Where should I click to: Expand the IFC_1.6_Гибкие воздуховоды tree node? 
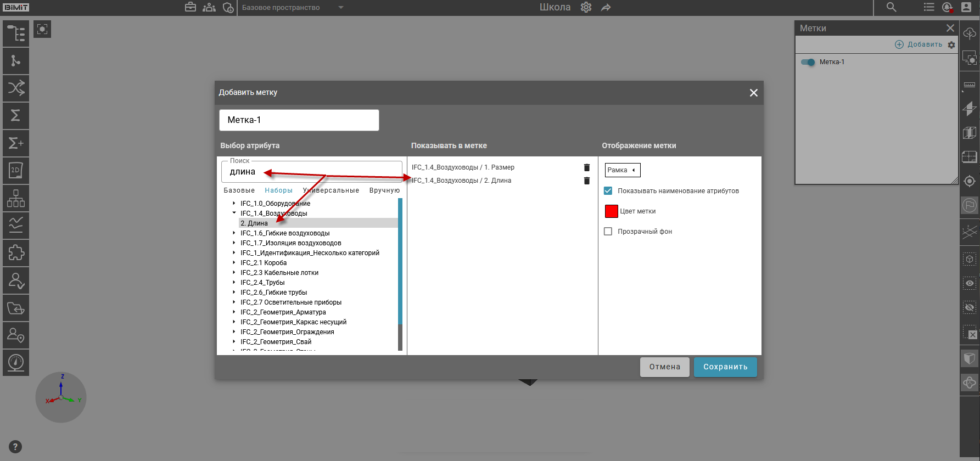234,233
